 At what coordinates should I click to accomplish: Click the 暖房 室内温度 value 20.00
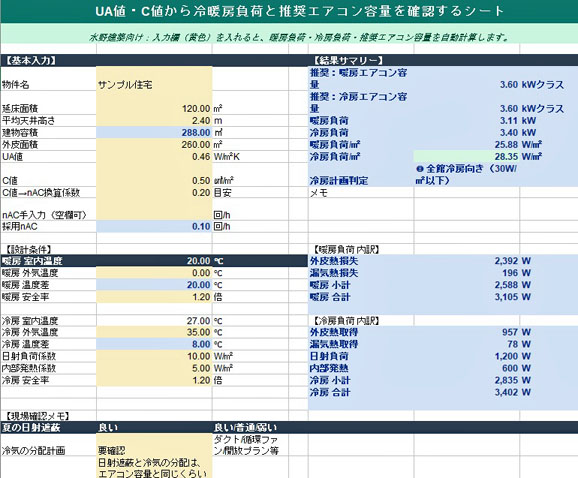(x=154, y=261)
